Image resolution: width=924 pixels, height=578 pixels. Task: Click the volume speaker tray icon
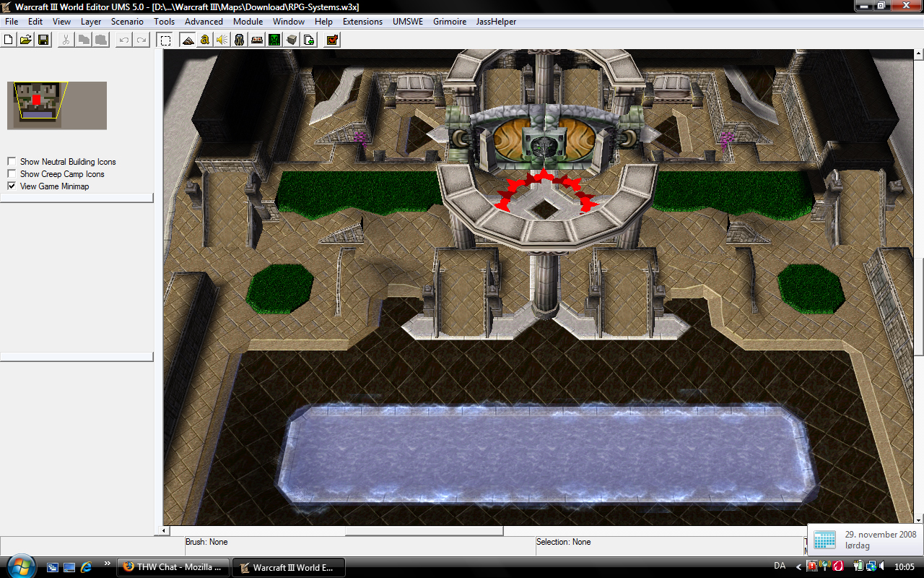[x=883, y=566]
